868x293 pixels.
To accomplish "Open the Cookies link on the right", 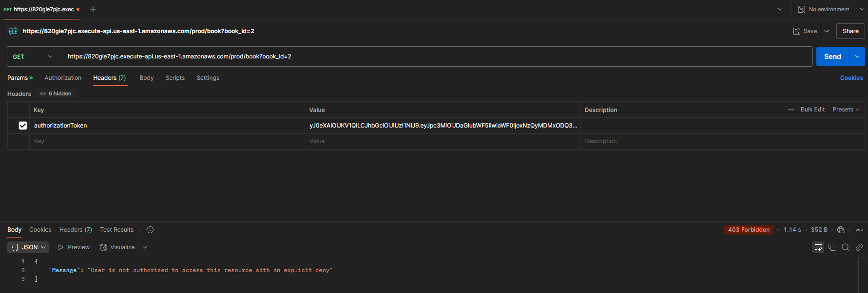I will [851, 78].
